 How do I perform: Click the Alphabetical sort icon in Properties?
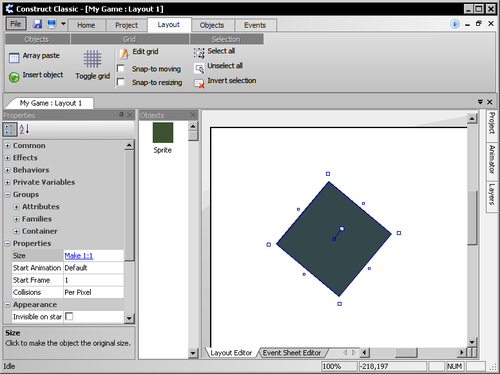pyautogui.click(x=24, y=129)
